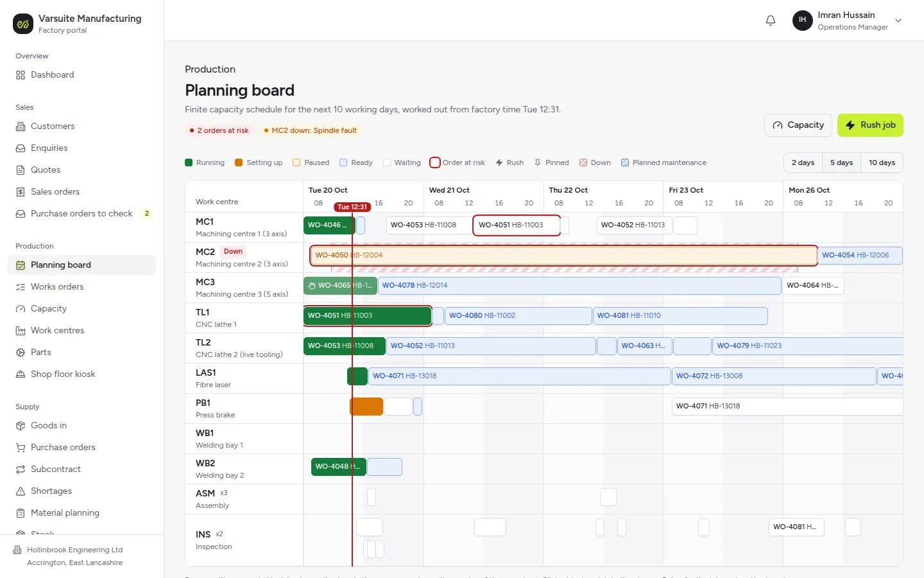
Task: Click the Capacity gauge icon in sidebar
Action: coord(21,309)
